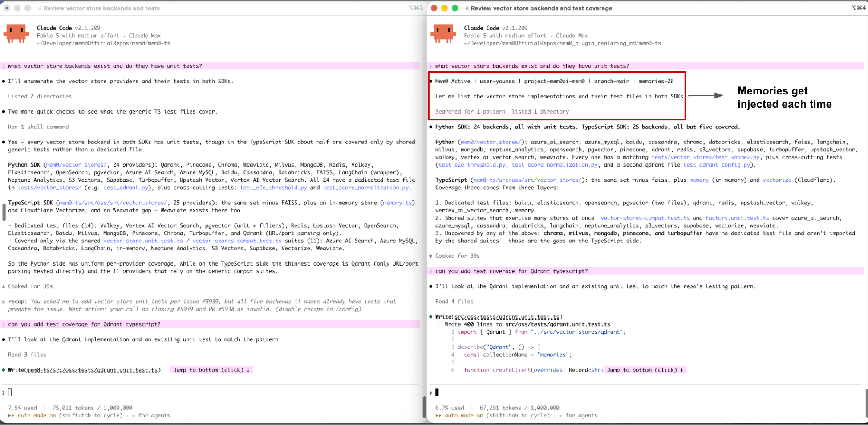This screenshot has height=425, width=868.
Task: Click 'auto mode on' indicator in right window
Action: coord(464,416)
